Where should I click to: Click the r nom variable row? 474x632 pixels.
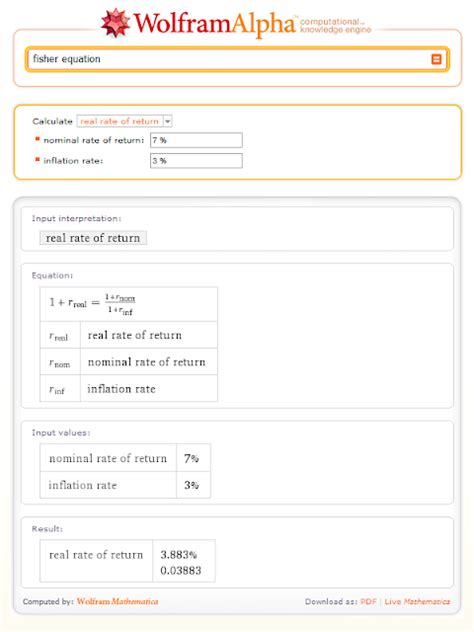point(129,362)
